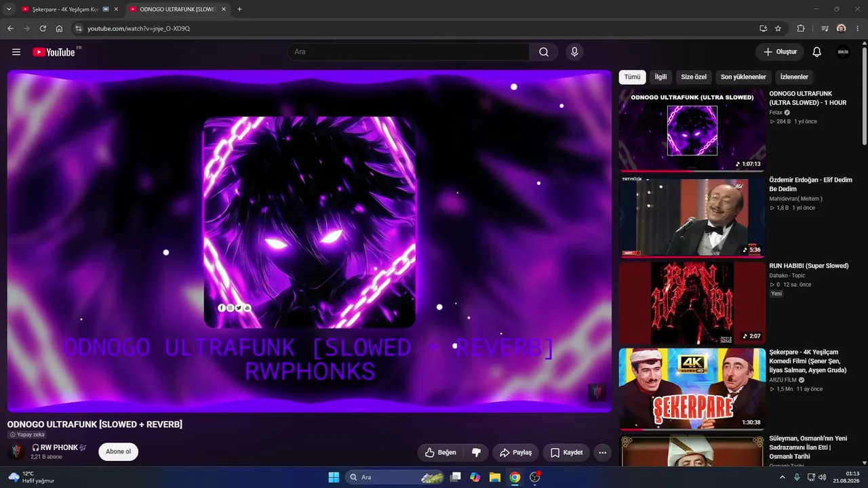Viewport: 868px width, 488px height.
Task: Open the Şekerpare 4K film thumbnail
Action: [x=692, y=389]
